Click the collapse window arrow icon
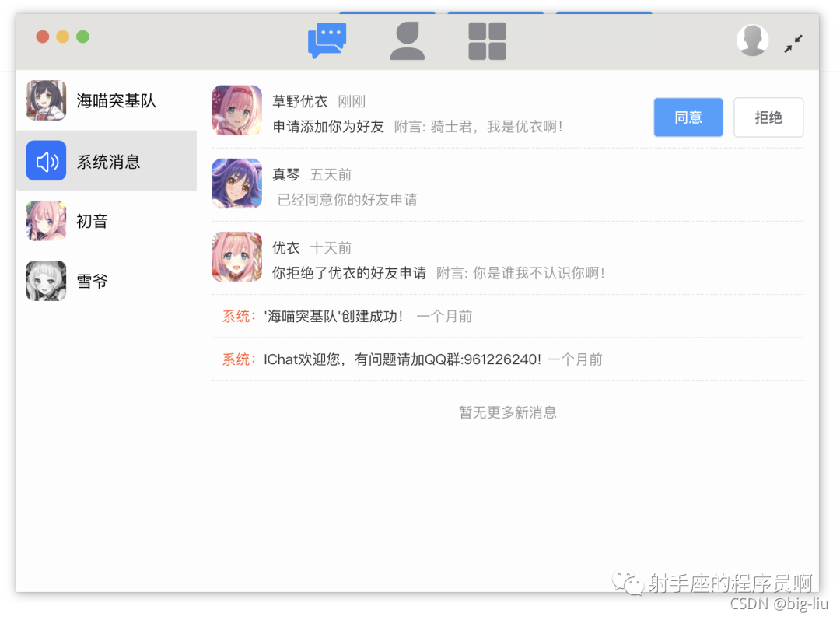Image resolution: width=840 pixels, height=620 pixels. [793, 44]
